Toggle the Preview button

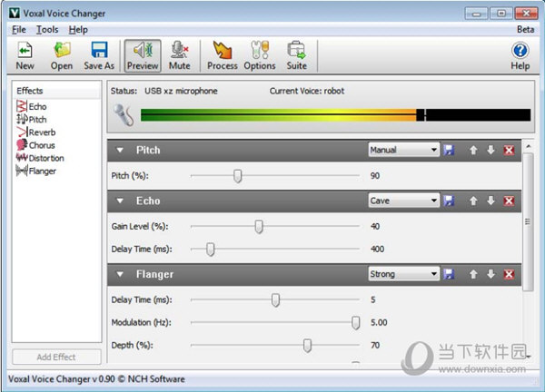point(143,54)
